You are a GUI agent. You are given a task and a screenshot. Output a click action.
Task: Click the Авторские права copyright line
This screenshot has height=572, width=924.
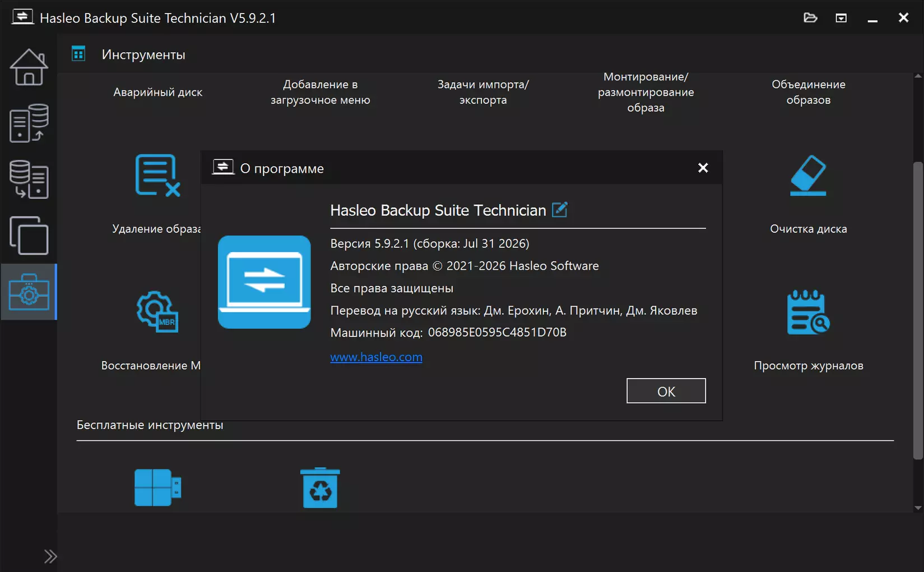coord(465,266)
